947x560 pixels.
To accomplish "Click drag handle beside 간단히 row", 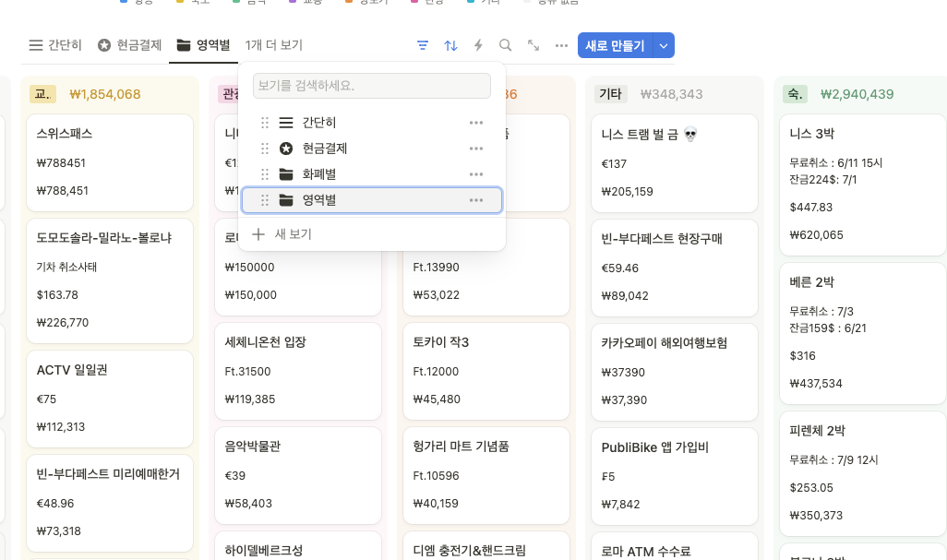I will click(x=265, y=123).
